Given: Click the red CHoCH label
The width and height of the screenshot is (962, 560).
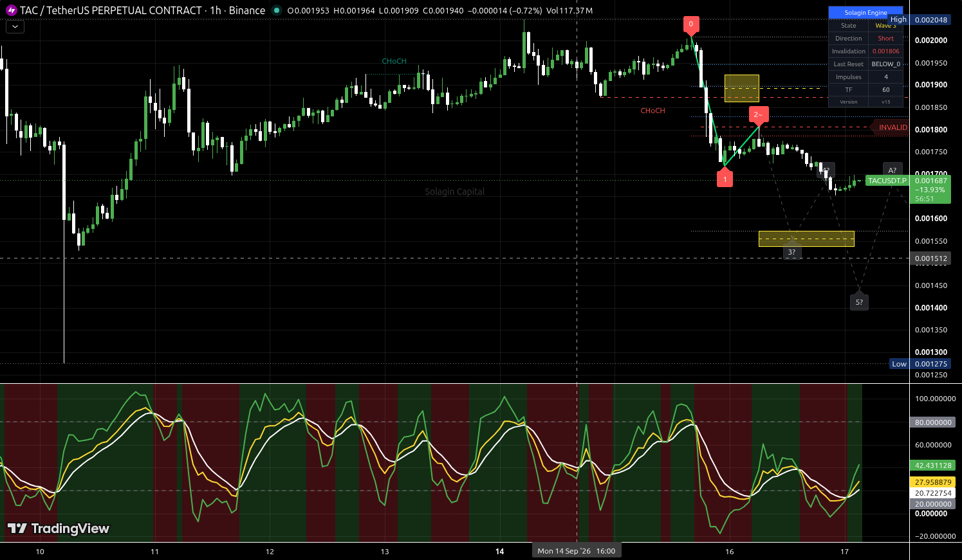Looking at the screenshot, I should click(x=653, y=111).
